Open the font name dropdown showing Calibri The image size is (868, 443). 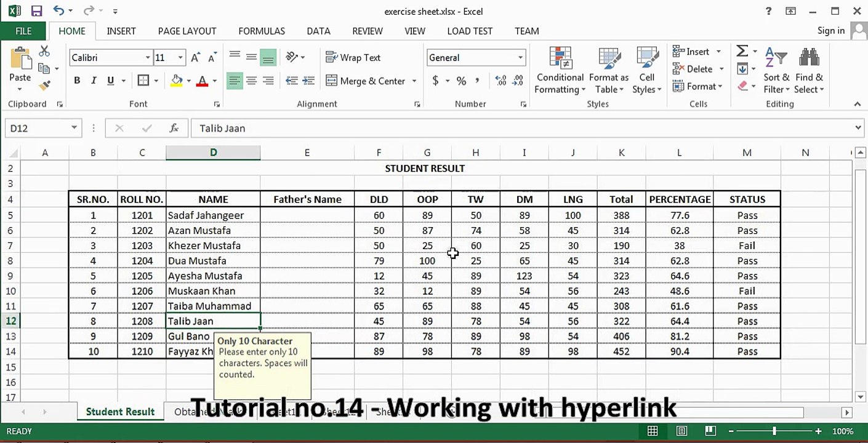148,58
